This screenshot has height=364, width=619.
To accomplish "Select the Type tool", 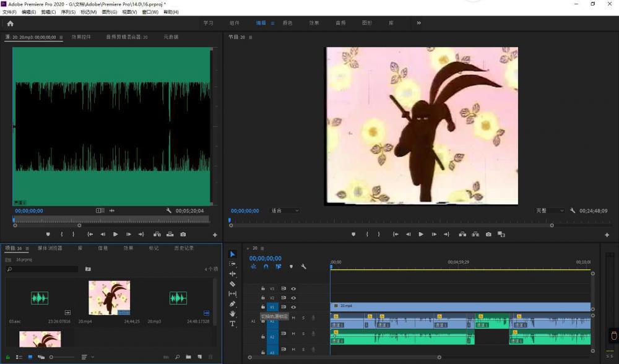I will tap(233, 324).
